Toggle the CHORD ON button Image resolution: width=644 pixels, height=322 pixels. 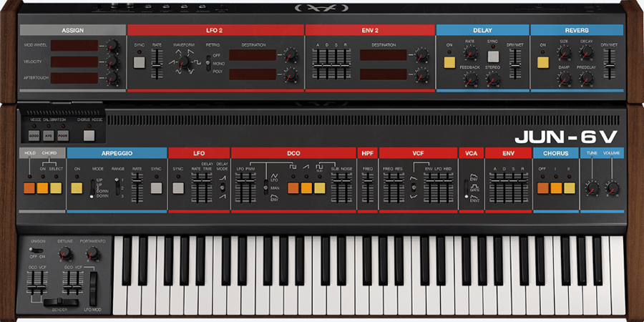(43, 188)
